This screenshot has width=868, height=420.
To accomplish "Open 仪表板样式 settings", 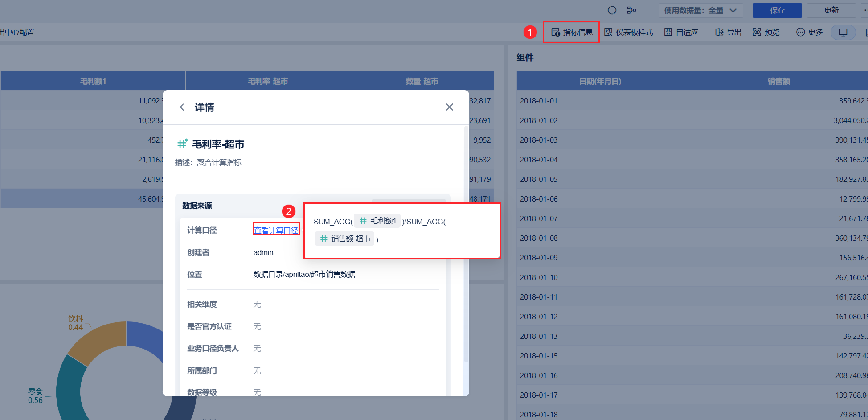I will (x=628, y=32).
